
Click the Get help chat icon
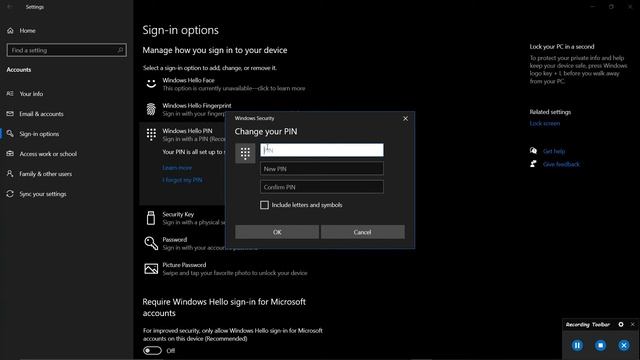(x=533, y=151)
